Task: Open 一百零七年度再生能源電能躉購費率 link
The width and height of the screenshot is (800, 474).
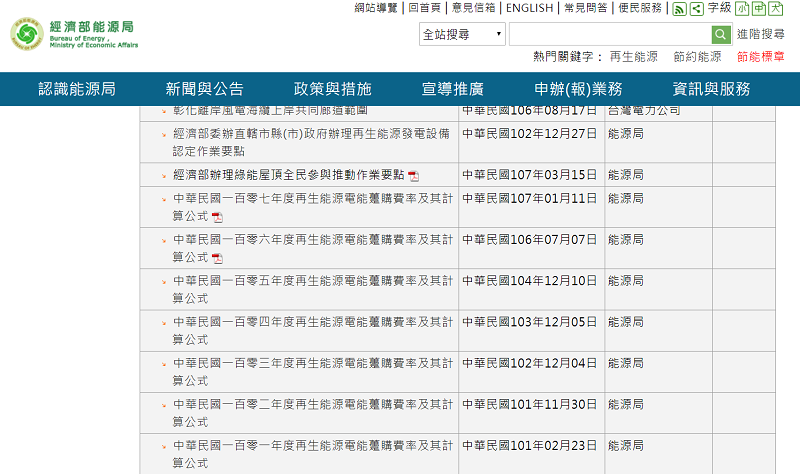Action: [313, 207]
